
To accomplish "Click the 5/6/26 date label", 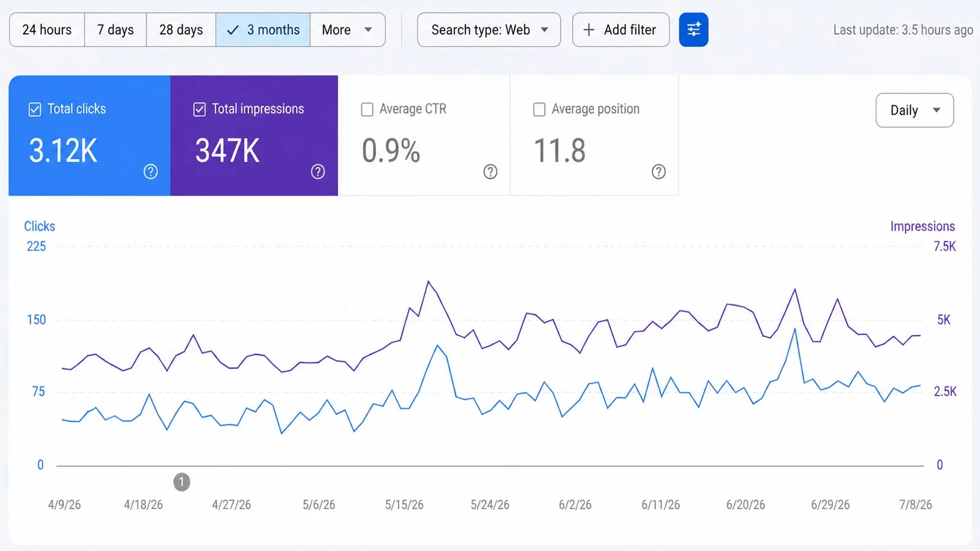I will coord(318,504).
